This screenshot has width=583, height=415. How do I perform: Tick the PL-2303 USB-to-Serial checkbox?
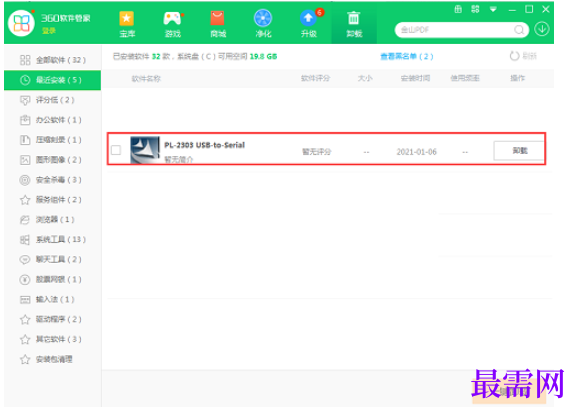click(116, 150)
